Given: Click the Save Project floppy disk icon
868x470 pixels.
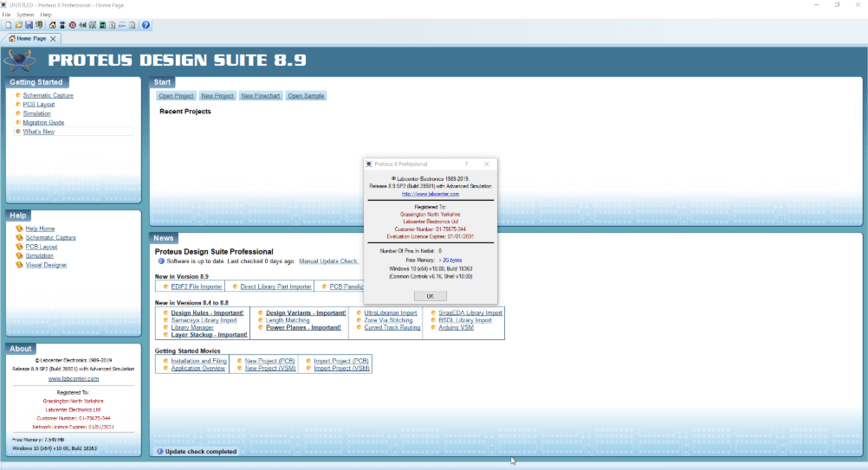Looking at the screenshot, I should (x=29, y=25).
